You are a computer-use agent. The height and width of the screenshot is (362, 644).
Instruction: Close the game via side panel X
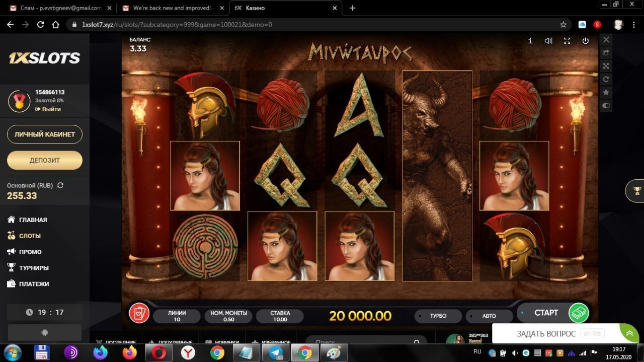pyautogui.click(x=606, y=40)
